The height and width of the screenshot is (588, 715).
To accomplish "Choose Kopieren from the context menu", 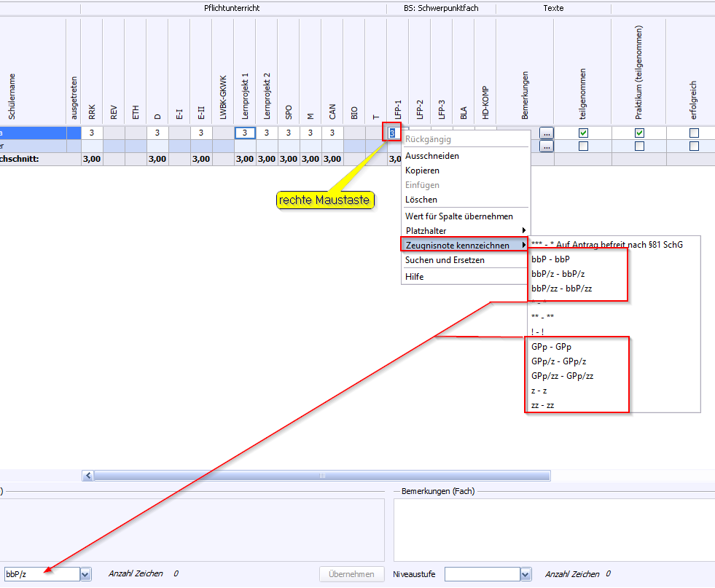I will point(422,170).
